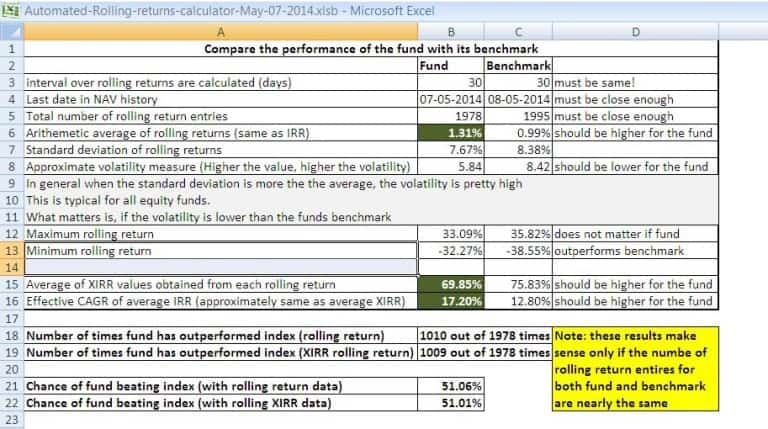Select the benchmark date 08-05-2014
Viewport: 768px width, 429px height.
point(518,99)
